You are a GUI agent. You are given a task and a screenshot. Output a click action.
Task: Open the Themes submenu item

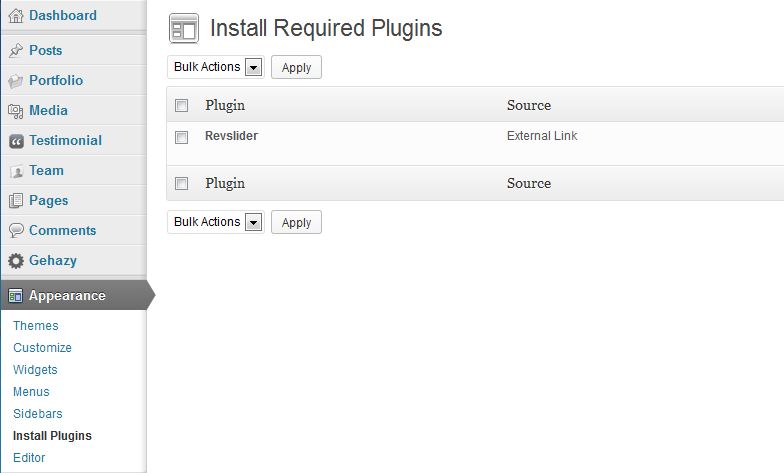(x=36, y=326)
